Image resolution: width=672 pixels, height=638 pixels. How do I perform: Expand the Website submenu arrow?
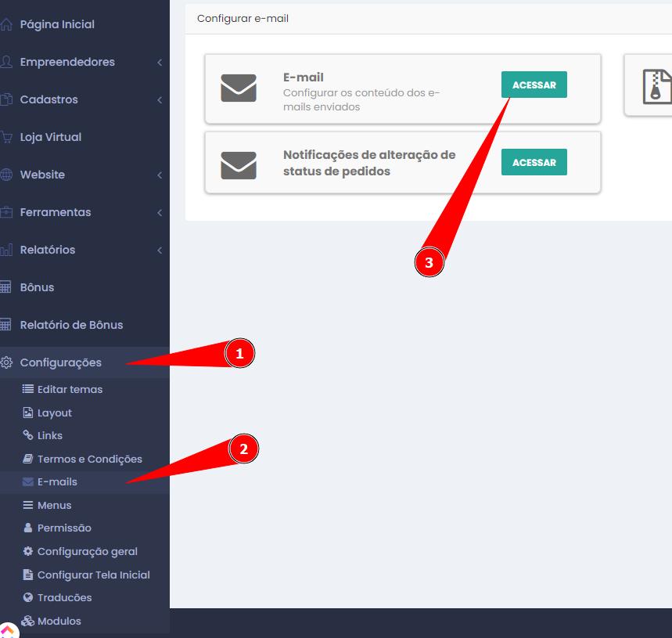(x=160, y=175)
